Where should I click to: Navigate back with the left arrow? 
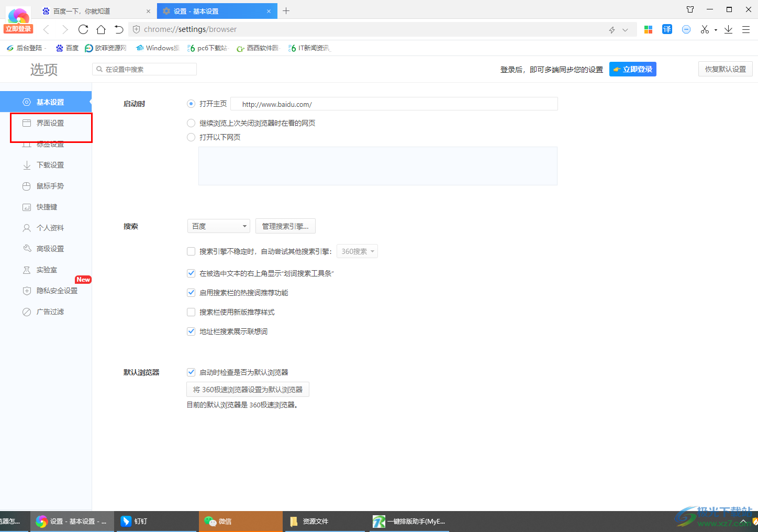tap(46, 29)
